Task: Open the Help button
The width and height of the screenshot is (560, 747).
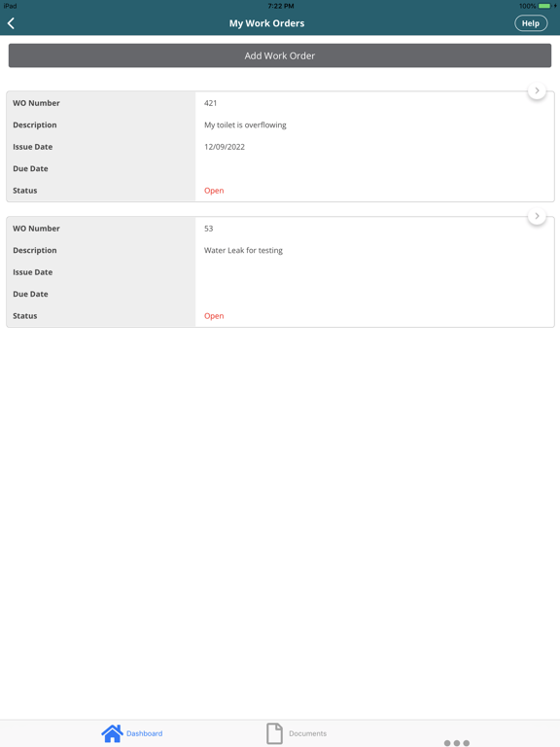Action: point(531,23)
